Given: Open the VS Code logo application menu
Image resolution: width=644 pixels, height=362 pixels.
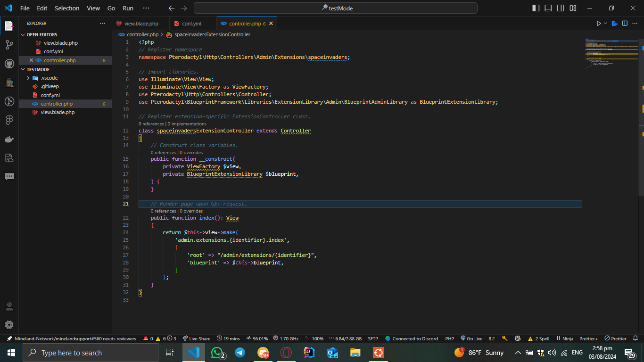Looking at the screenshot, I should coord(8,8).
